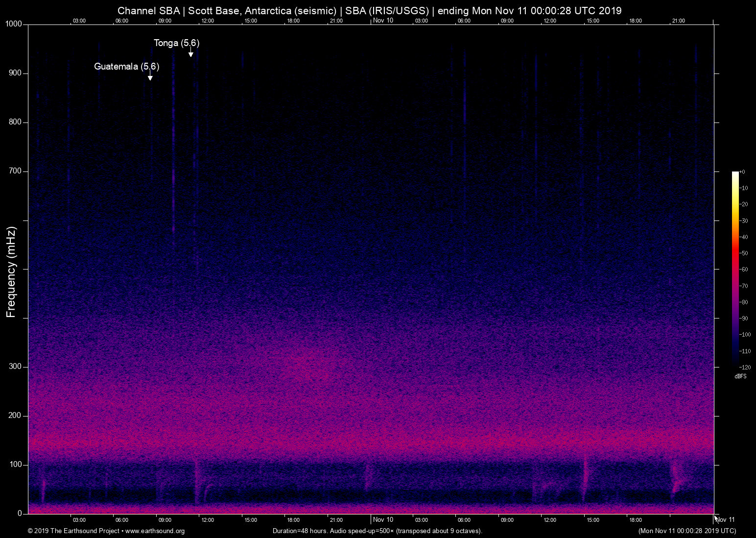This screenshot has width=756, height=538.
Task: Click the 100 mHz frequency axis label
Action: (15, 464)
